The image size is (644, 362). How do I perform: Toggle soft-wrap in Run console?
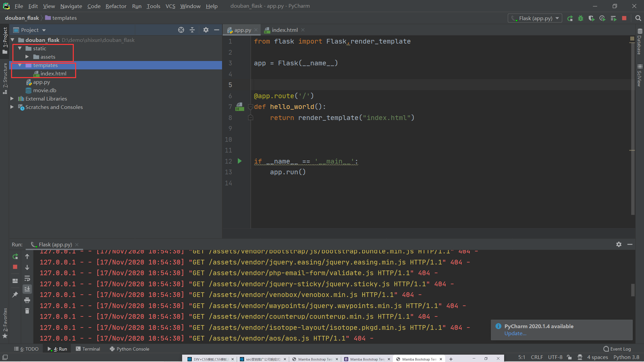pyautogui.click(x=27, y=278)
